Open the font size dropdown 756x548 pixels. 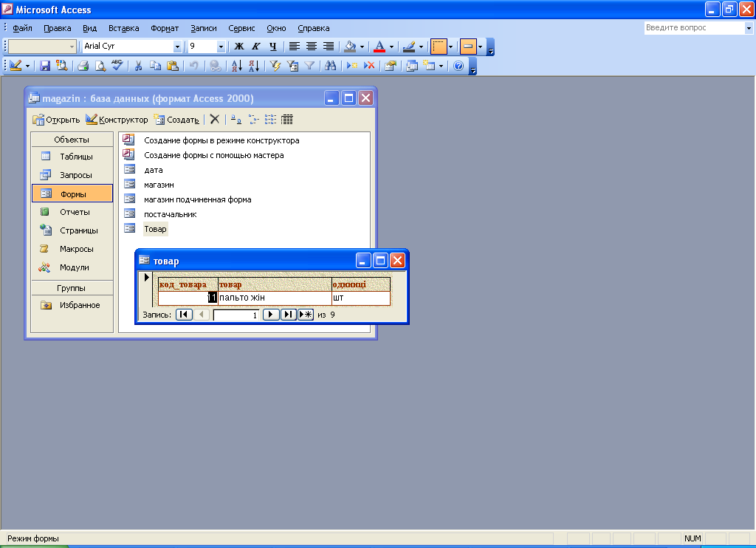[x=221, y=47]
